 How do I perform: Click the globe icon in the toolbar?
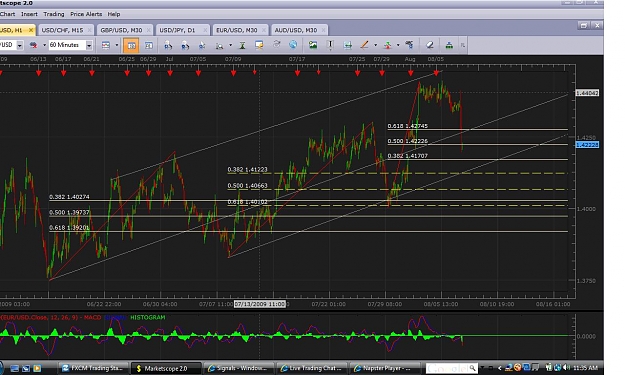click(x=293, y=45)
